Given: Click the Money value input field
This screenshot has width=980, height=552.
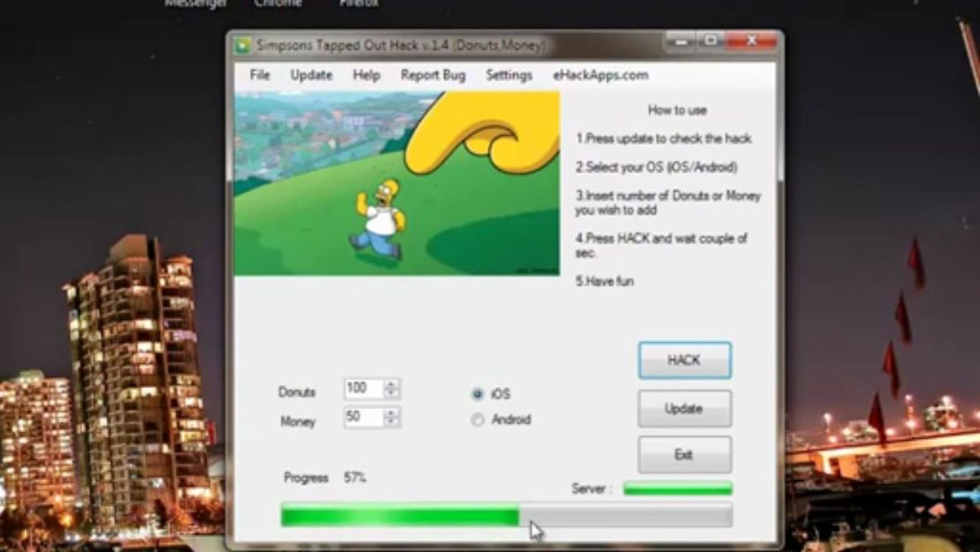Looking at the screenshot, I should [x=363, y=417].
